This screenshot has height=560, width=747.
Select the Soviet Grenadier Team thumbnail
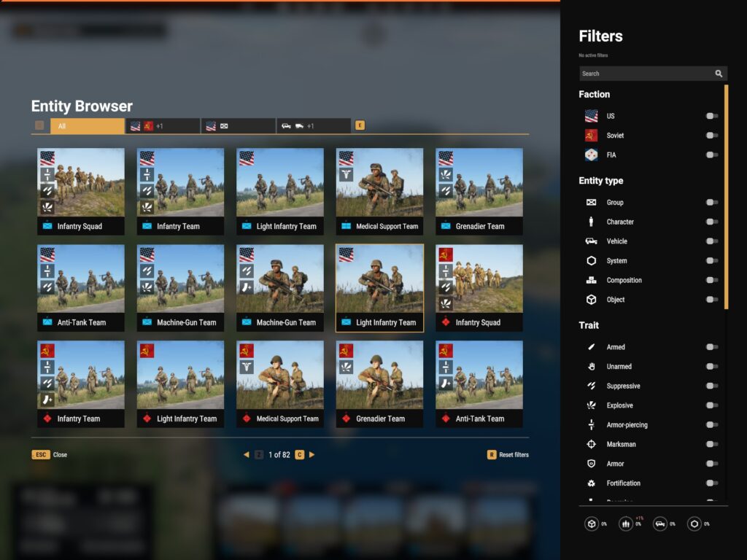[x=379, y=384]
